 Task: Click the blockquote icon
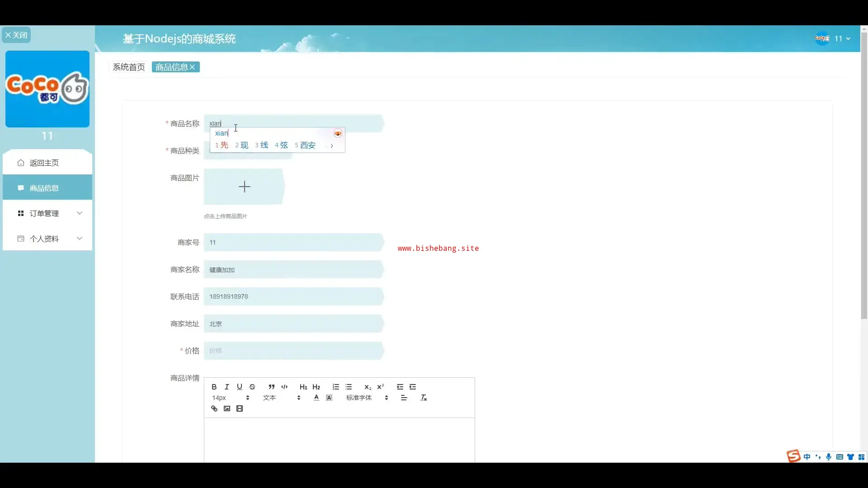point(271,387)
